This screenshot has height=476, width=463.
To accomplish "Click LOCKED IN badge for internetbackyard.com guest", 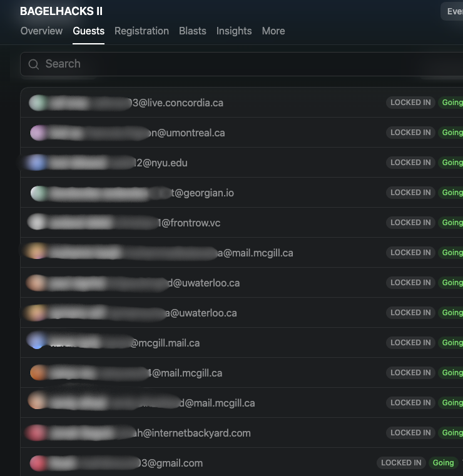I will pos(410,433).
